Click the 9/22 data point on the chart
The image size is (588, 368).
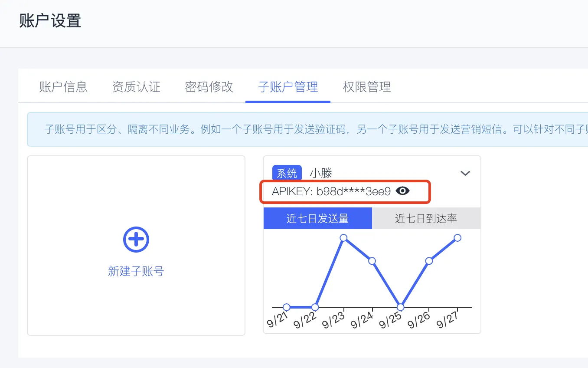point(315,307)
